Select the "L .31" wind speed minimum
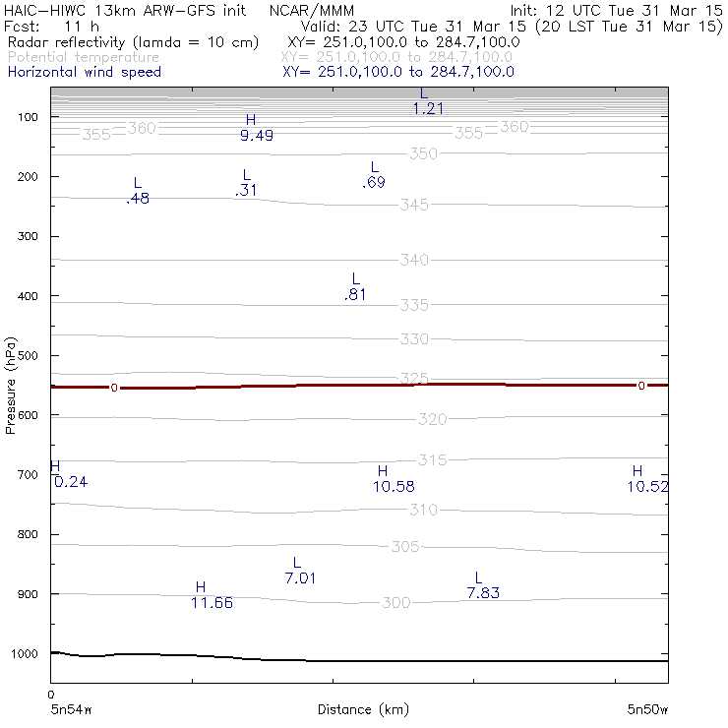This screenshot has width=728, height=728. point(246,183)
